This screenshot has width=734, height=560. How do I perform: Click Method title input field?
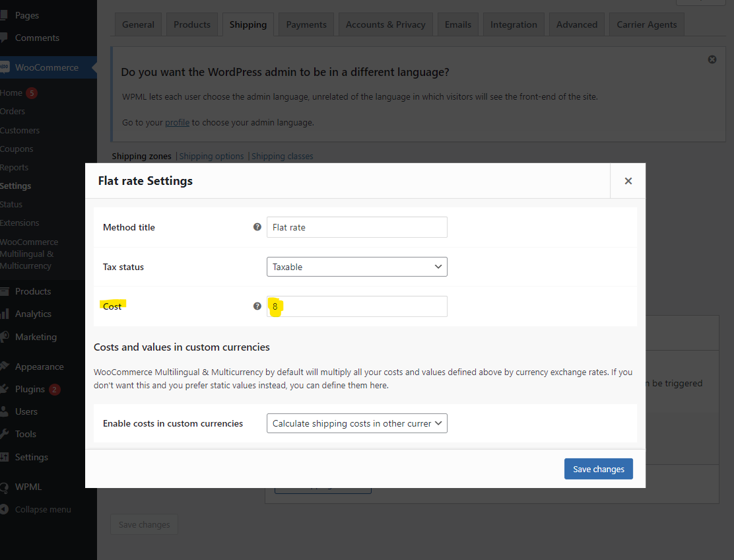356,227
